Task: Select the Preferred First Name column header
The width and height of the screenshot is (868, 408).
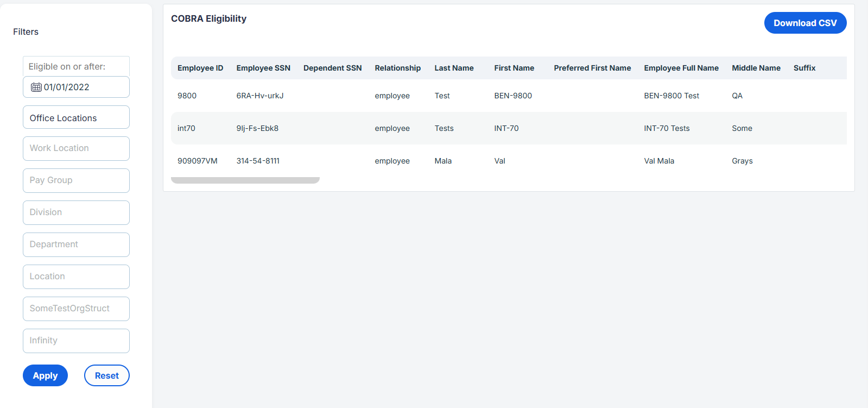Action: click(592, 68)
